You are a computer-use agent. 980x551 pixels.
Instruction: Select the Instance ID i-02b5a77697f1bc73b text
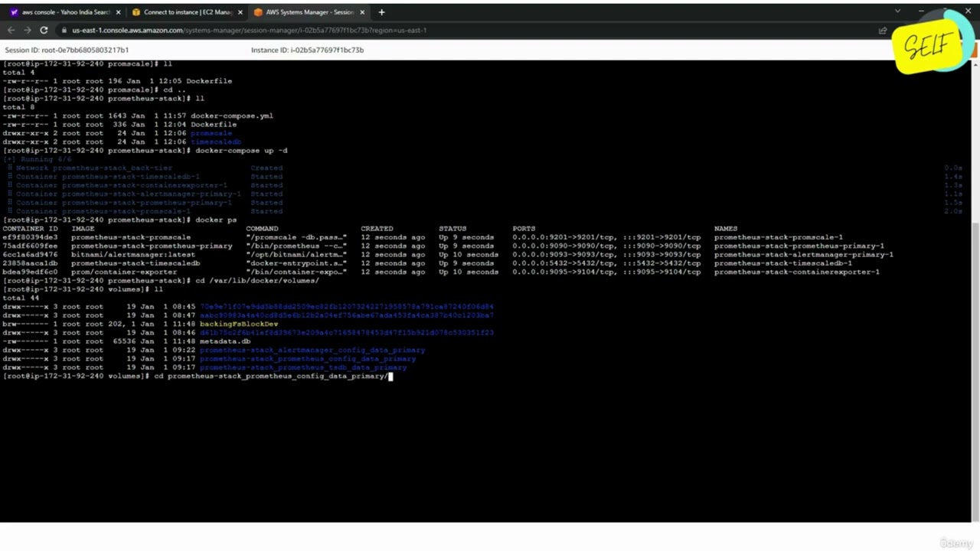point(307,50)
